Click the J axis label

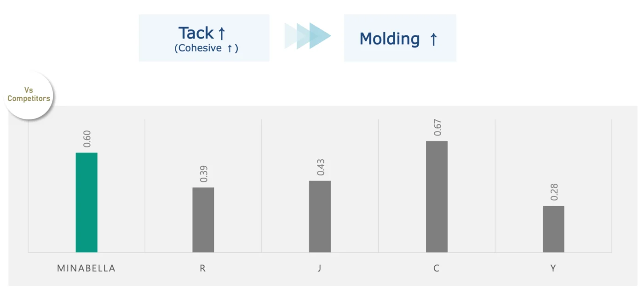(320, 269)
